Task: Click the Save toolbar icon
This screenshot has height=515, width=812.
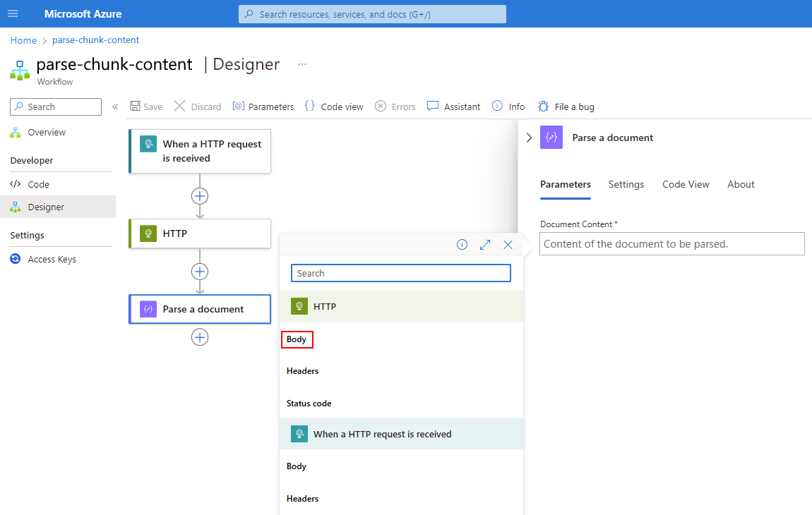Action: tap(135, 107)
